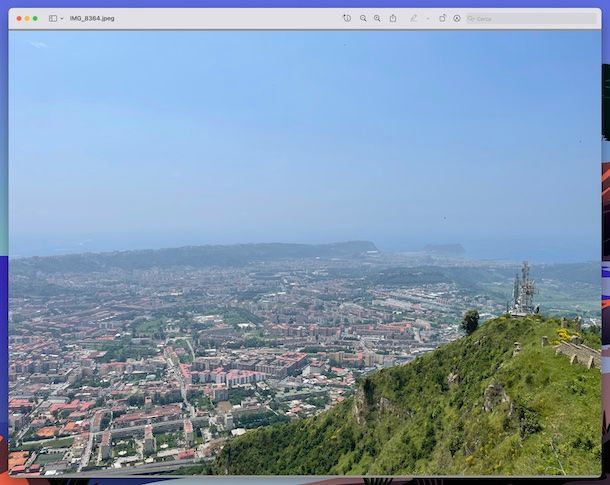Viewport: 610px width, 485px height.
Task: Show the Markup toolbar
Action: (457, 18)
